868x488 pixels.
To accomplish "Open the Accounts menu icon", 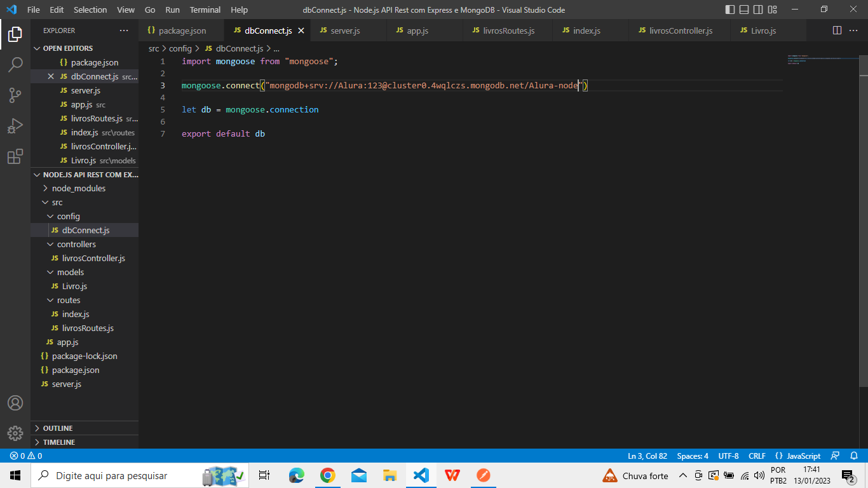I will pos(15,403).
